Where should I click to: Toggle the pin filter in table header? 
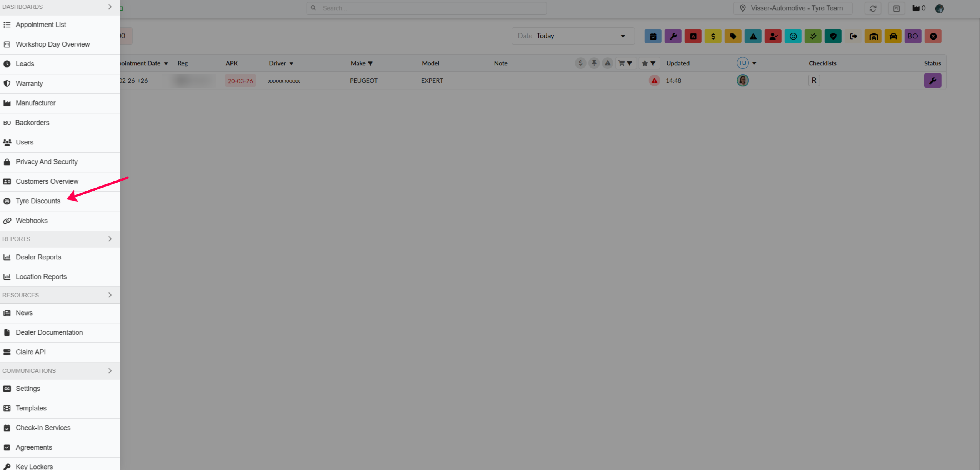pyautogui.click(x=594, y=63)
